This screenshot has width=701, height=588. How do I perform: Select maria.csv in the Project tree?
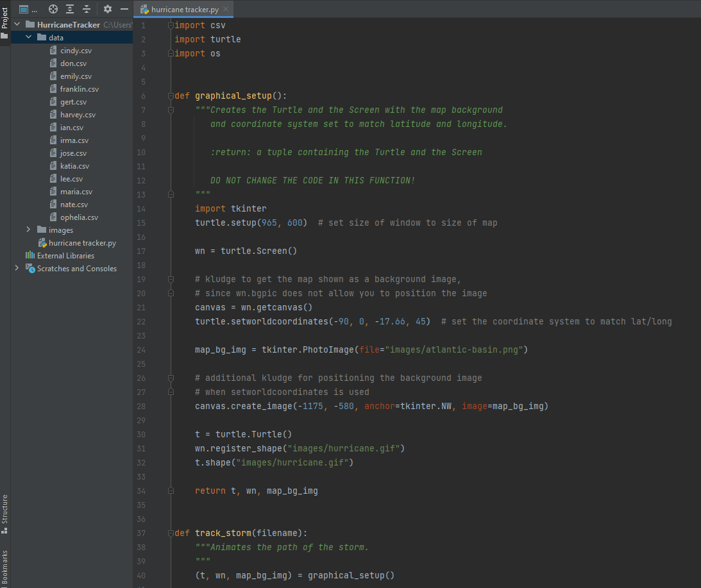[77, 191]
